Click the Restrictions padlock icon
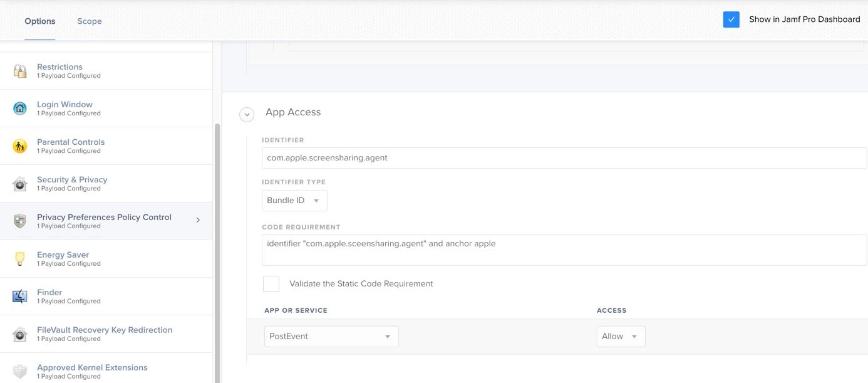Screen dimensions: 868x383 20,71
